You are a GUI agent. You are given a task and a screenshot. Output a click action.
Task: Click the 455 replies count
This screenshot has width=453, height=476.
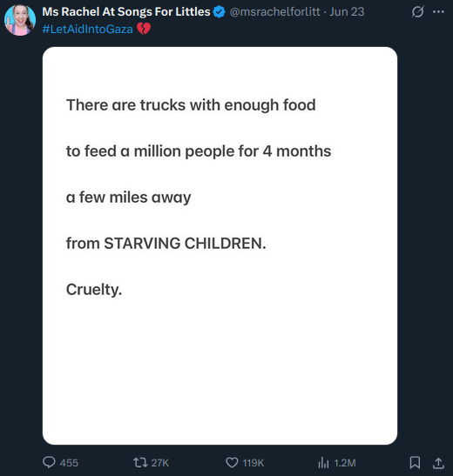pyautogui.click(x=69, y=463)
